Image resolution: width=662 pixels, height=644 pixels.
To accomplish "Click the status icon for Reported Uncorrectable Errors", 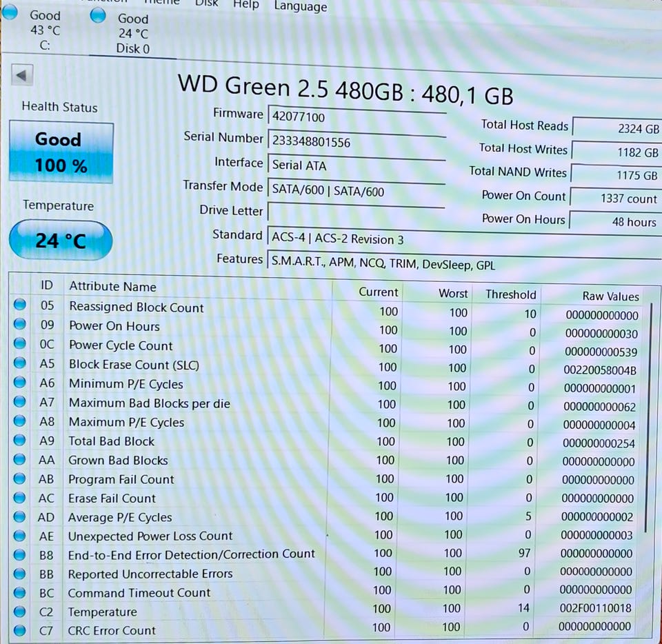I will point(20,574).
